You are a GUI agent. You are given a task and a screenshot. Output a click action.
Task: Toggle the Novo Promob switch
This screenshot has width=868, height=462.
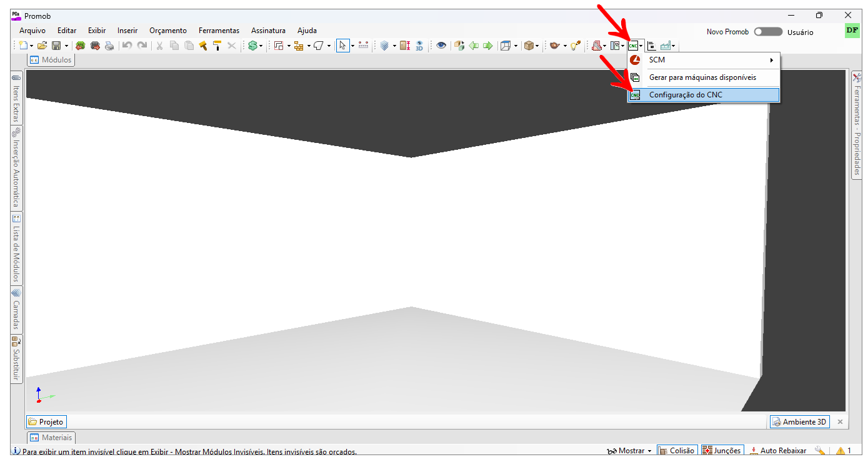pos(768,32)
